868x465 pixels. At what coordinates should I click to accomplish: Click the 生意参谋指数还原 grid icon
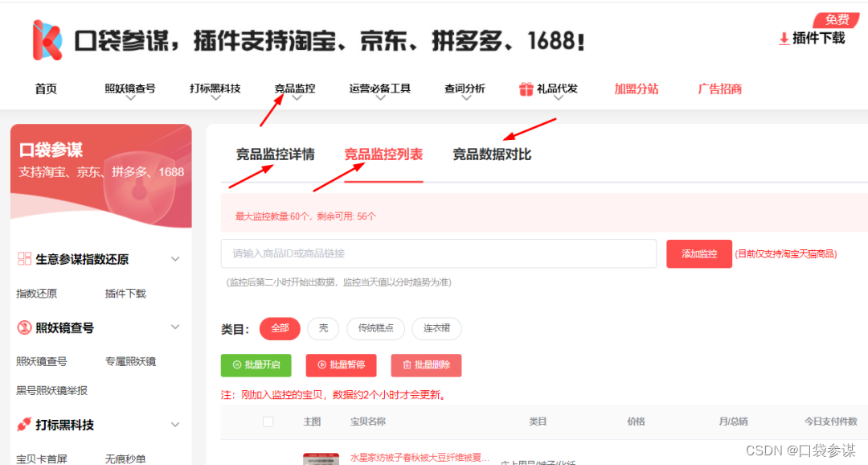point(24,259)
